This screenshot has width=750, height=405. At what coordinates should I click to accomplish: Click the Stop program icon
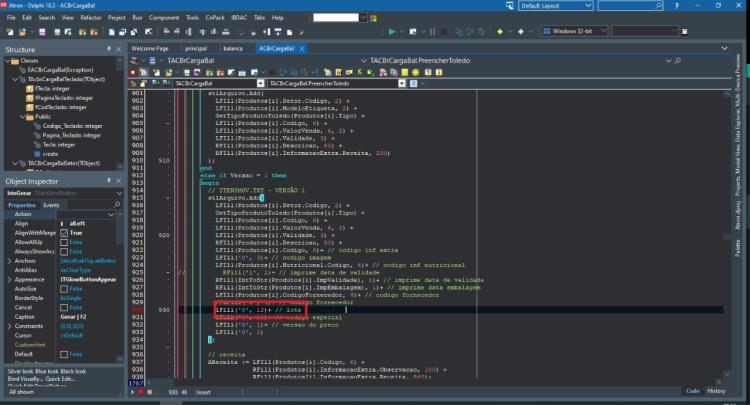click(444, 32)
